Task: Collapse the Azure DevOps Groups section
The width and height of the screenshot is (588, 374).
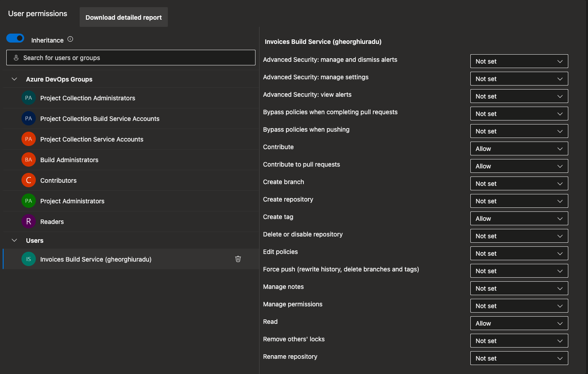Action: (x=14, y=79)
